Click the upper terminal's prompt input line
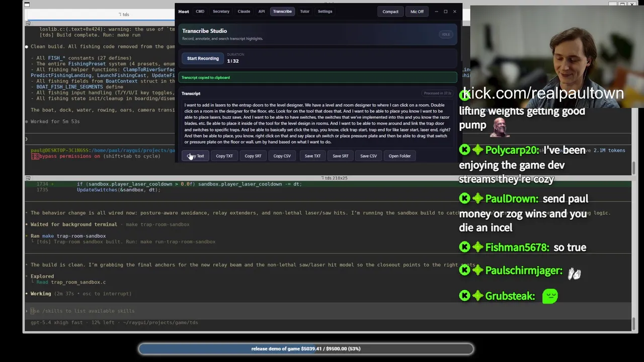Viewport: 644px width, 362px height. 101,139
